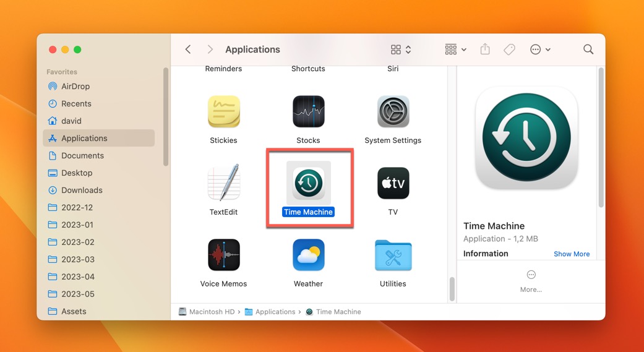Open the Assets sidebar folder

(98, 311)
